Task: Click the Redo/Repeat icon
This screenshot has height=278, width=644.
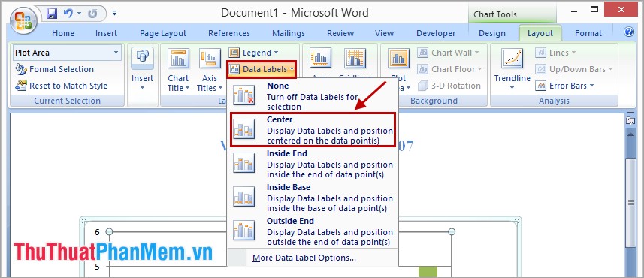Action: 92,14
